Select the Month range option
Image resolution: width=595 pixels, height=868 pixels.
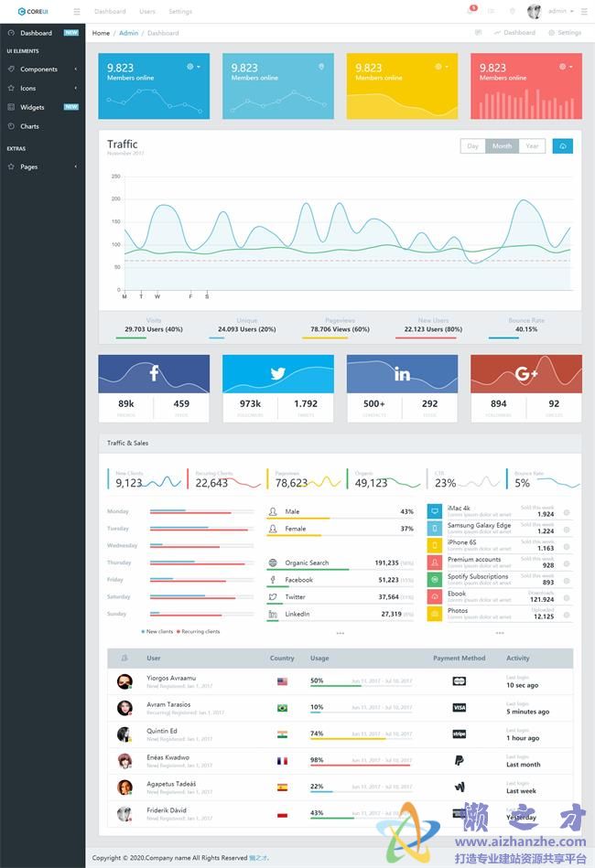(502, 146)
